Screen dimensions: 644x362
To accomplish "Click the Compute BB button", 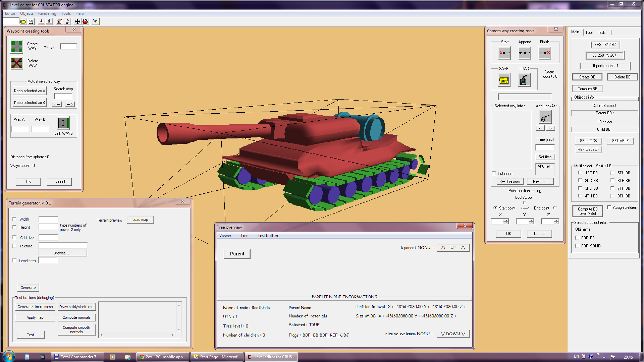I will pos(587,89).
